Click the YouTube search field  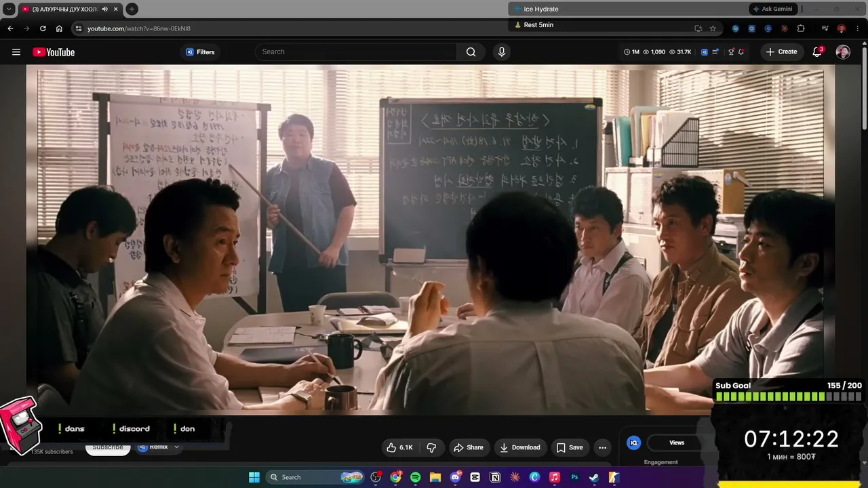(x=356, y=52)
